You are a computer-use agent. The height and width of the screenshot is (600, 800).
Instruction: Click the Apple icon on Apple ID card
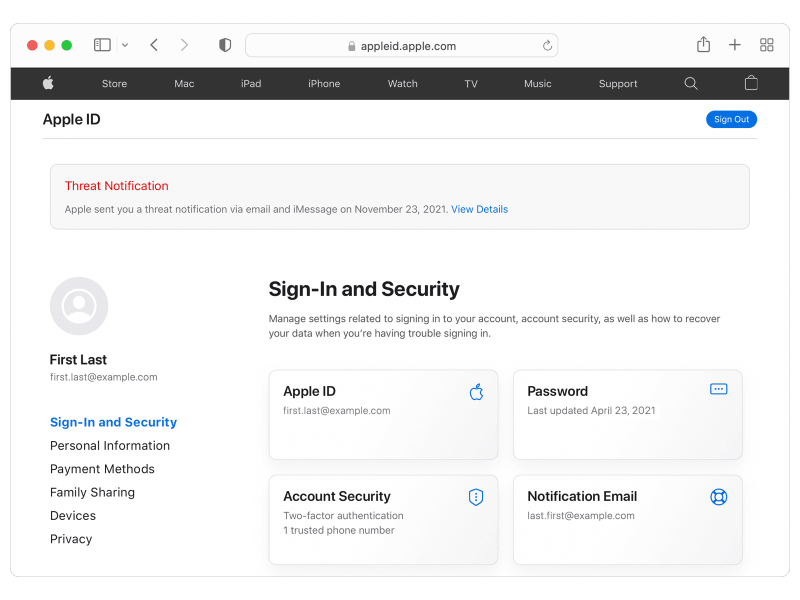pyautogui.click(x=476, y=392)
